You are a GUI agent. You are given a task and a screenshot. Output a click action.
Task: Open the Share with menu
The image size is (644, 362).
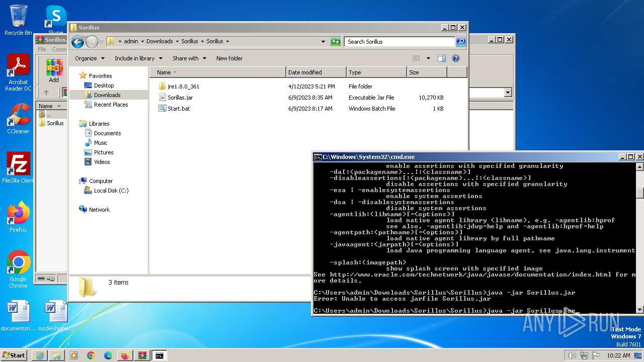(189, 58)
